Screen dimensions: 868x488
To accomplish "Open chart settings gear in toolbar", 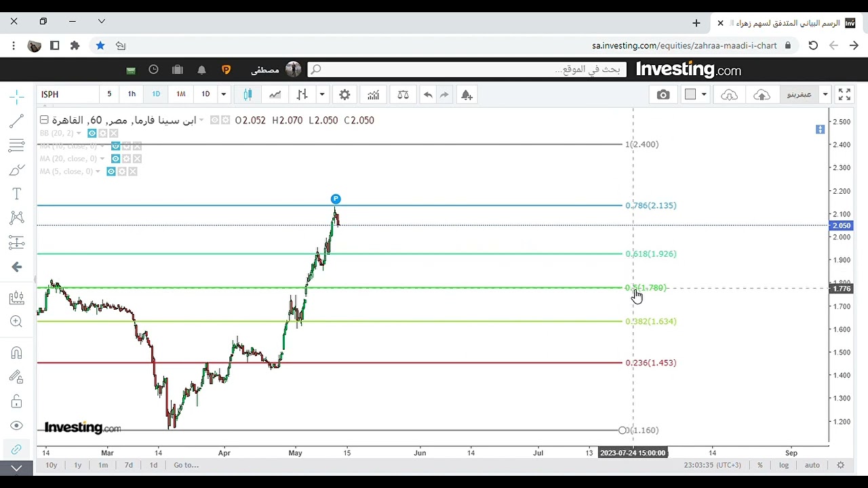I will tap(344, 95).
